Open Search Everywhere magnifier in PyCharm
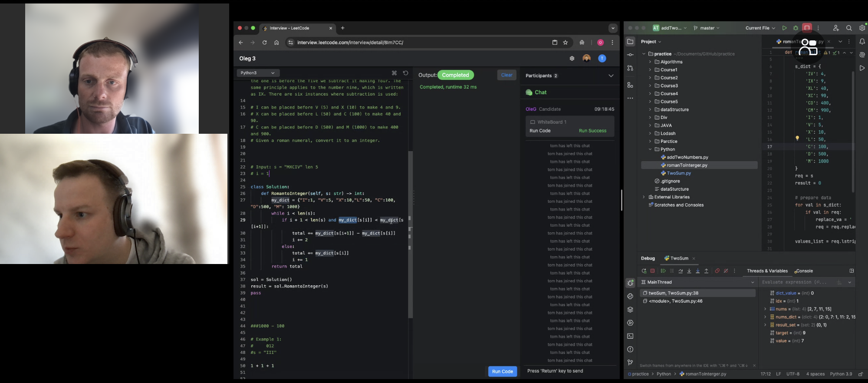This screenshot has width=868, height=383. tap(849, 28)
